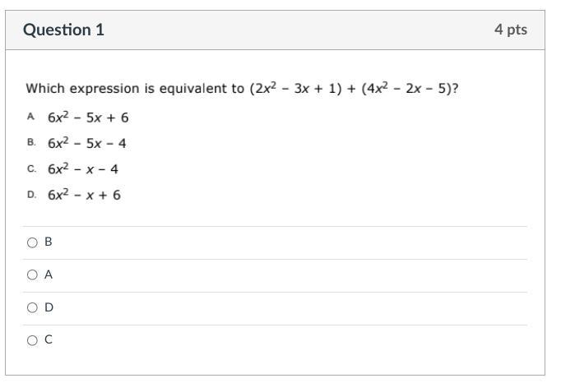Click the small "C." marker before 6x² − x − 4

tap(31, 169)
